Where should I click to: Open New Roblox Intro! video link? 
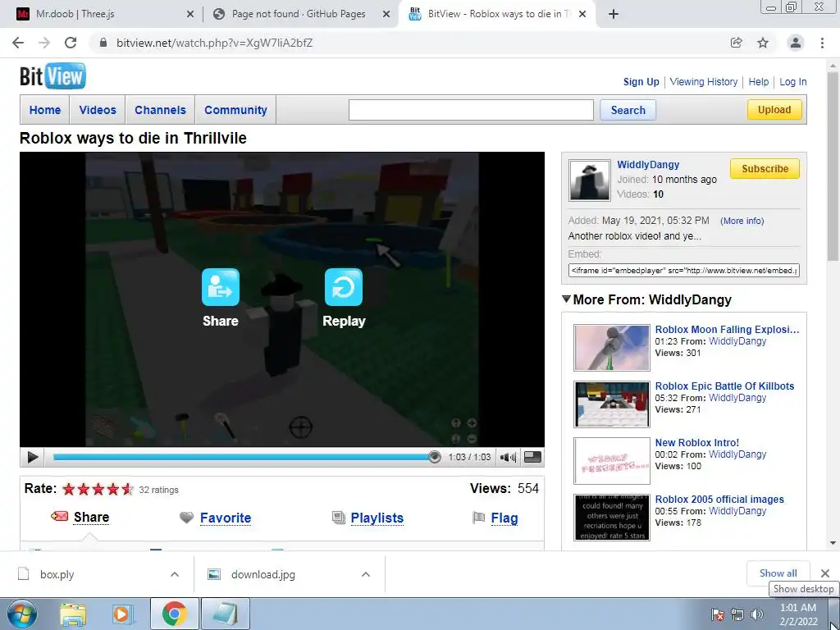pyautogui.click(x=697, y=442)
